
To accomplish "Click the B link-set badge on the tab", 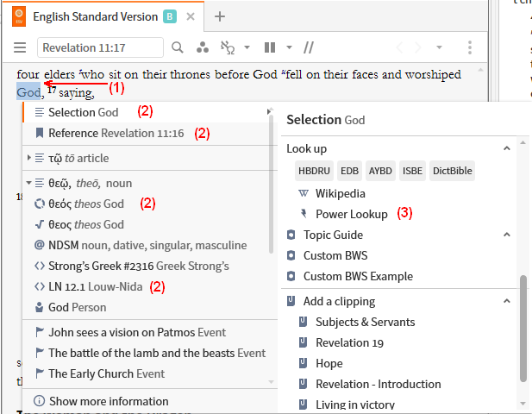I will point(170,16).
